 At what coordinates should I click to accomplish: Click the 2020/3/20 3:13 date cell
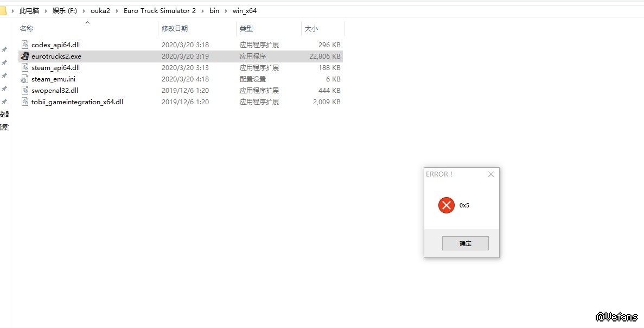[185, 68]
